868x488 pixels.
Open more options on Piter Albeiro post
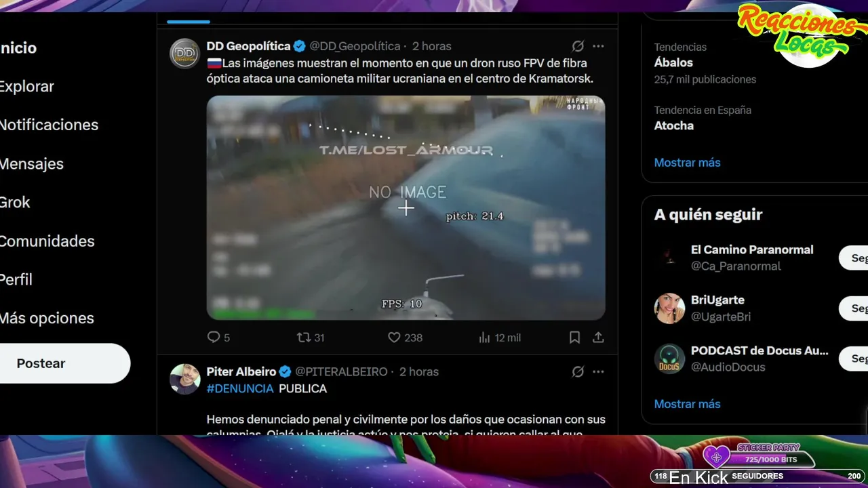pos(598,371)
